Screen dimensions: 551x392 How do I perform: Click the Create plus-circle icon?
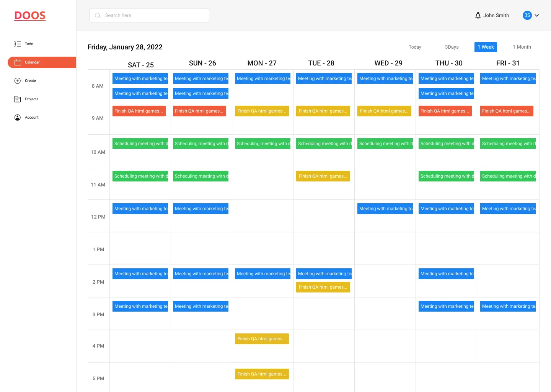pos(18,81)
